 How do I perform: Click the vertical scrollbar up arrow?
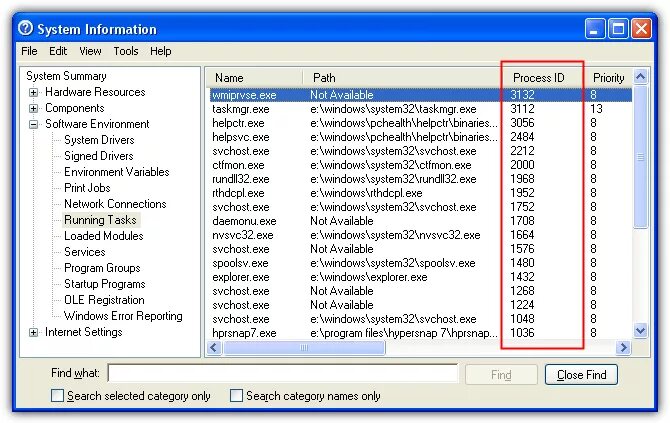[640, 77]
